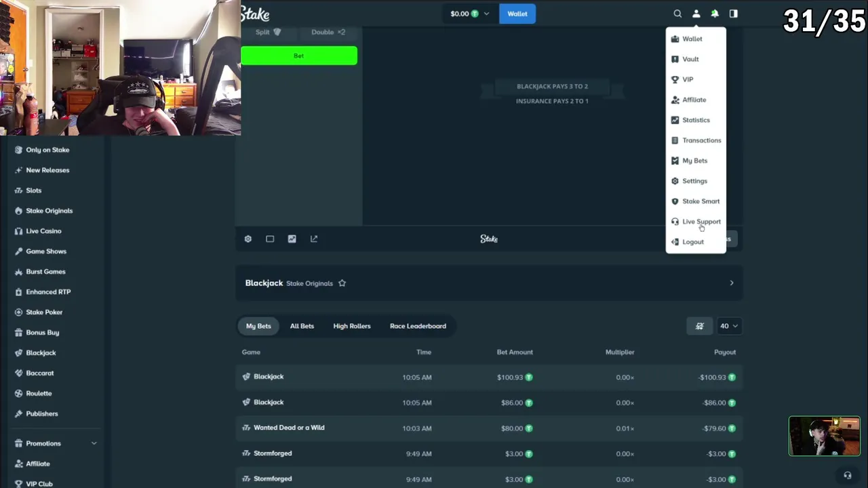Click the Live Casino sidebar icon
This screenshot has height=488, width=868.
click(x=19, y=231)
